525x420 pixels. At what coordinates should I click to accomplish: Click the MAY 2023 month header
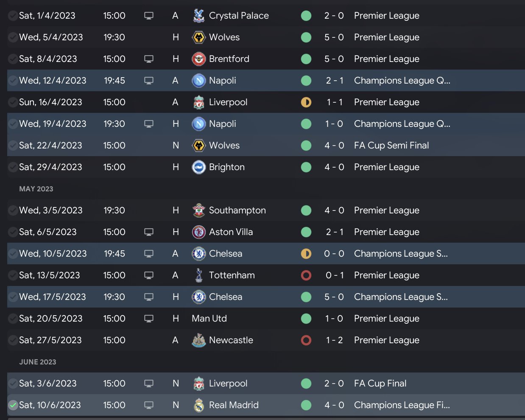pyautogui.click(x=36, y=189)
